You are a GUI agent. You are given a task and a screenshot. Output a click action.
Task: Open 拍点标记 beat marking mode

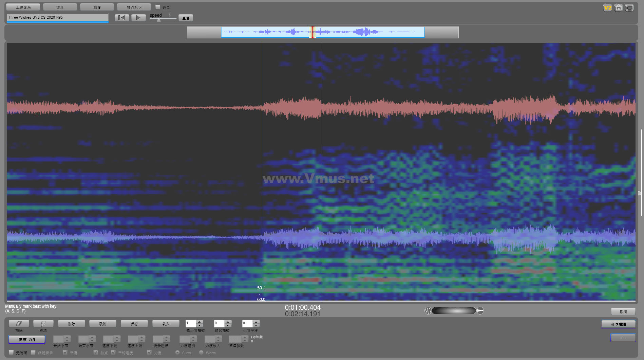tap(134, 7)
